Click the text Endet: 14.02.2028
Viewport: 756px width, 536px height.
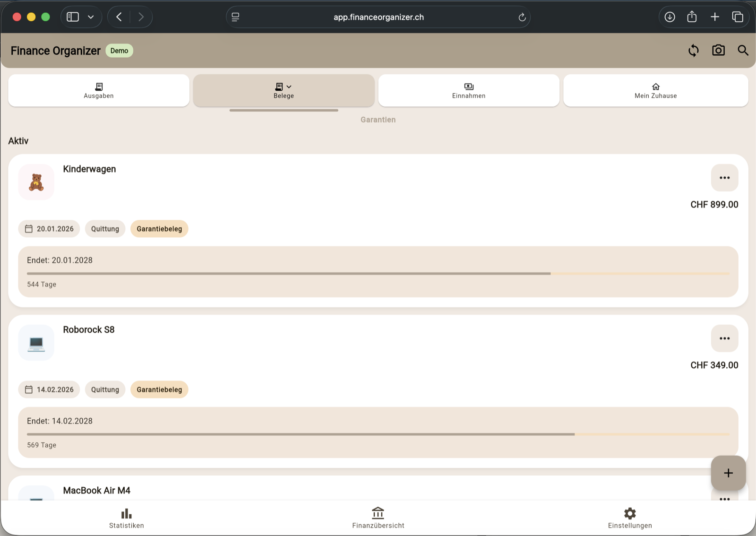60,421
